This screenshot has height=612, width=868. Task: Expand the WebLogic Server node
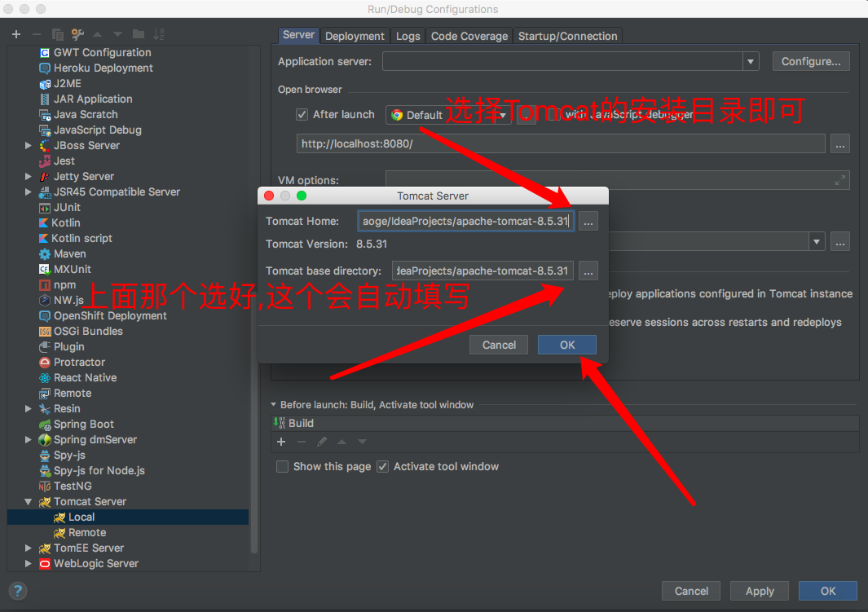(29, 564)
